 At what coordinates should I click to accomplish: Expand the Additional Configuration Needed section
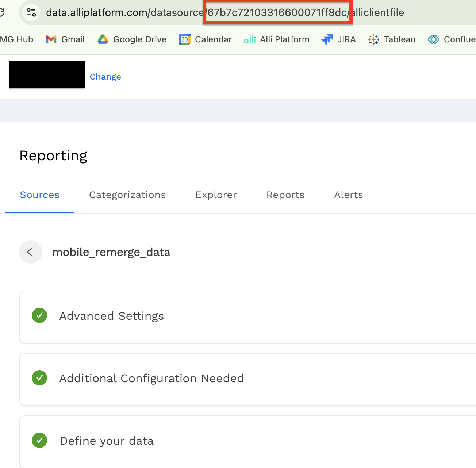(x=151, y=379)
